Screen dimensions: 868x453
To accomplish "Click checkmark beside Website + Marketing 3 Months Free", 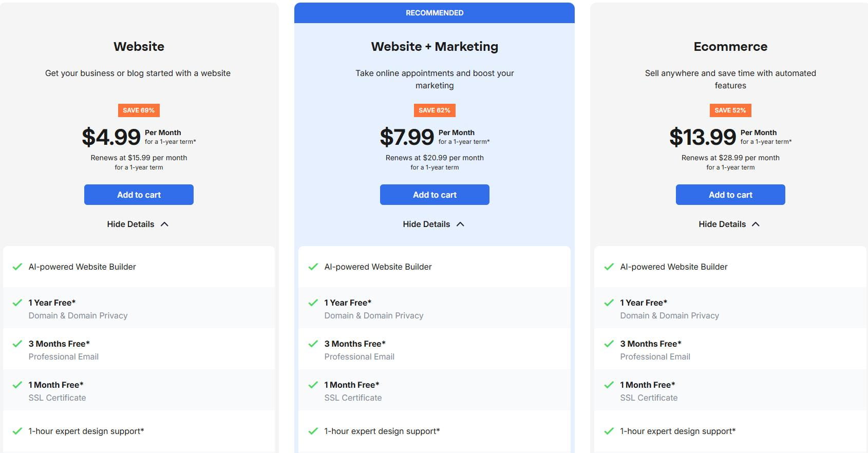I will [313, 344].
